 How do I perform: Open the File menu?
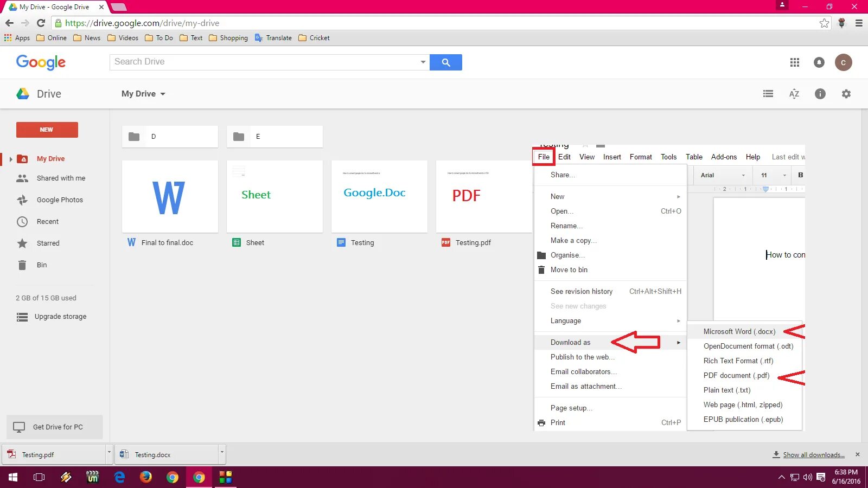pos(544,157)
